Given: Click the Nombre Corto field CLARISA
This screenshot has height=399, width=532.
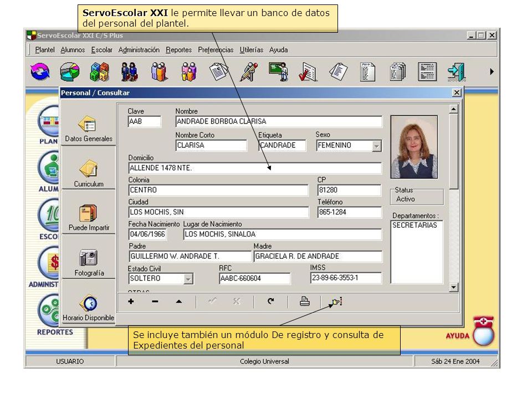Looking at the screenshot, I should tap(211, 145).
